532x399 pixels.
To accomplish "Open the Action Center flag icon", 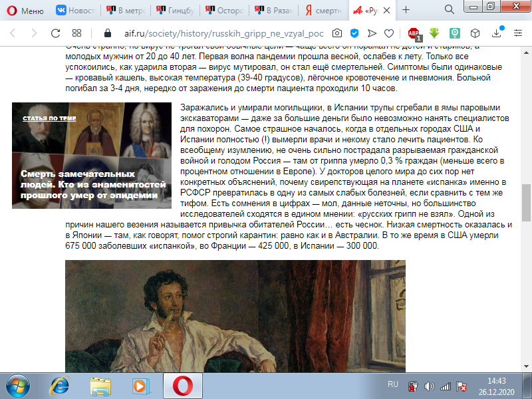I will coord(462,386).
